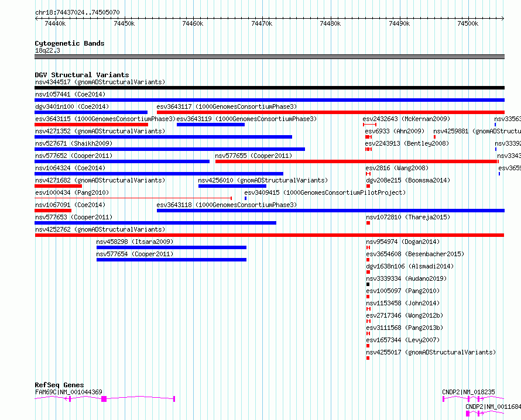Click nsv577653 (Cooper2011) label
Viewport: 521px width, 420px height.
point(74,217)
